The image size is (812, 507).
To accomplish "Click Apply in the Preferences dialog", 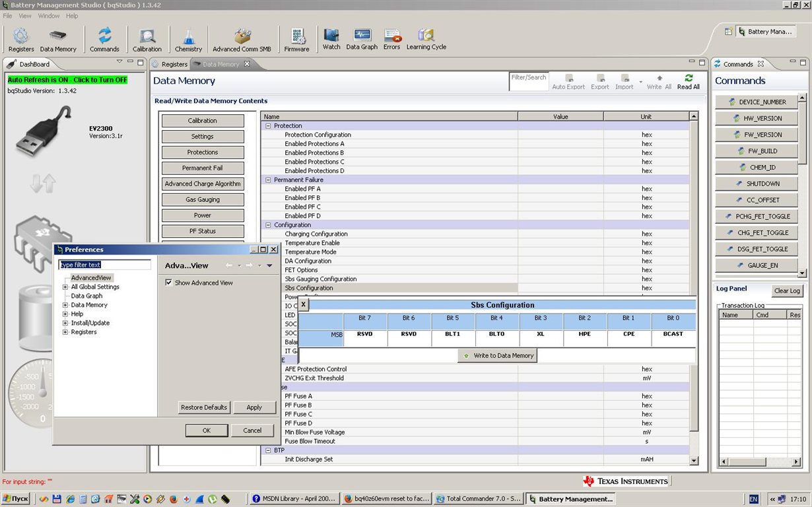I will pyautogui.click(x=254, y=407).
